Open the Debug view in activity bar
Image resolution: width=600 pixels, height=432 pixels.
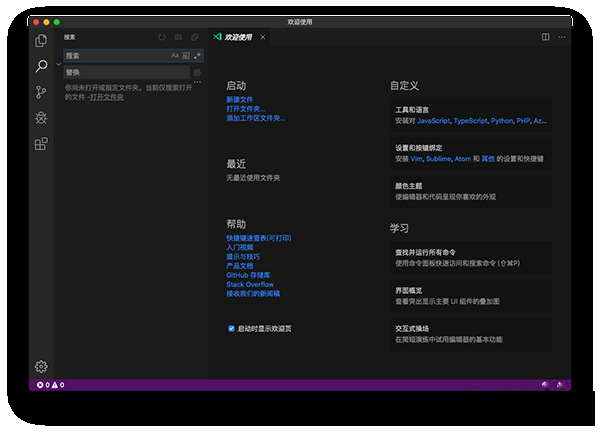coord(41,118)
